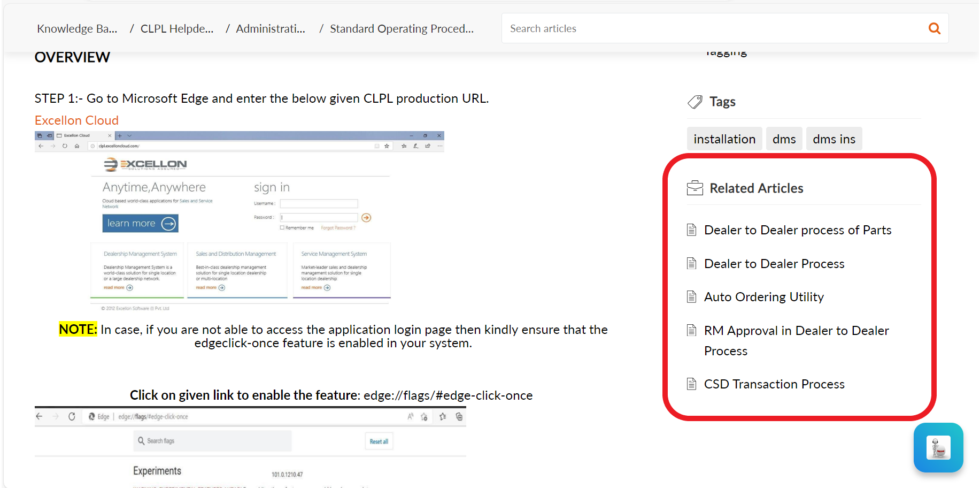This screenshot has width=980, height=488.
Task: Click document icon beside Auto Ordering Utility
Action: (x=691, y=297)
